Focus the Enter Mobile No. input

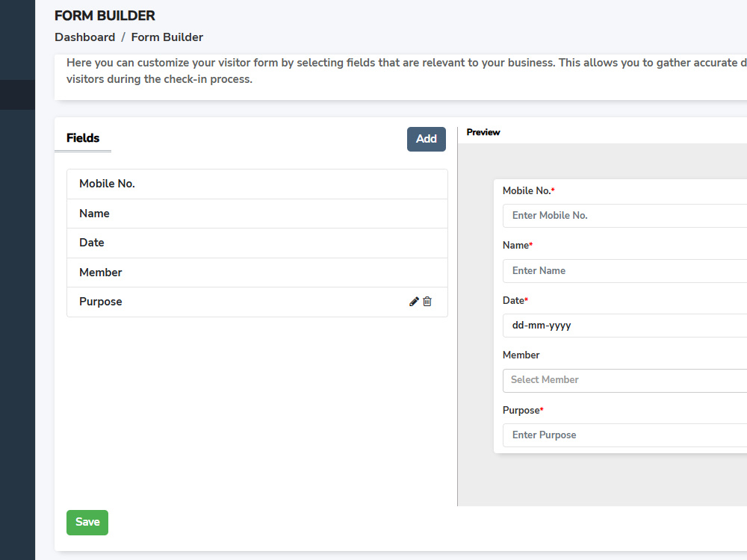click(624, 216)
